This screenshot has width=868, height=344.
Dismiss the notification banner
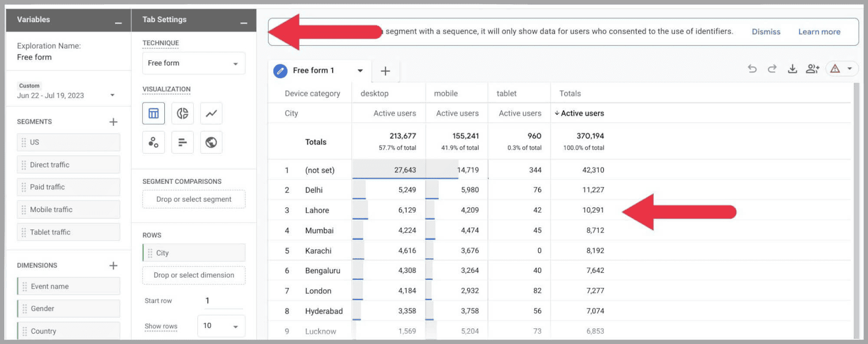coord(765,32)
